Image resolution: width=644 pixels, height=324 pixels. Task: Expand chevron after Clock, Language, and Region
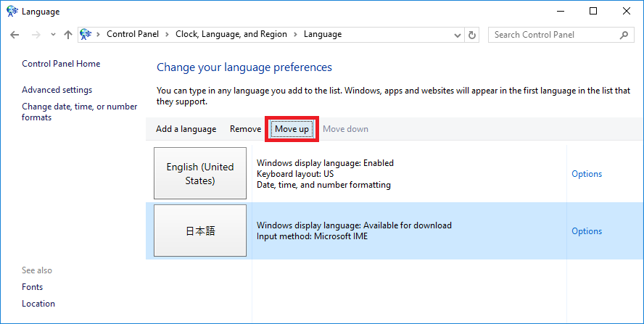[x=295, y=35]
